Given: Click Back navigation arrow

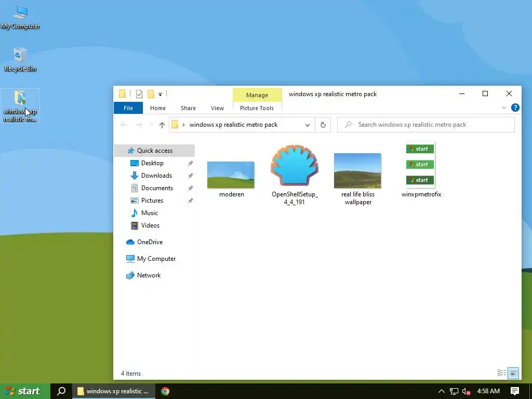Looking at the screenshot, I should [124, 125].
